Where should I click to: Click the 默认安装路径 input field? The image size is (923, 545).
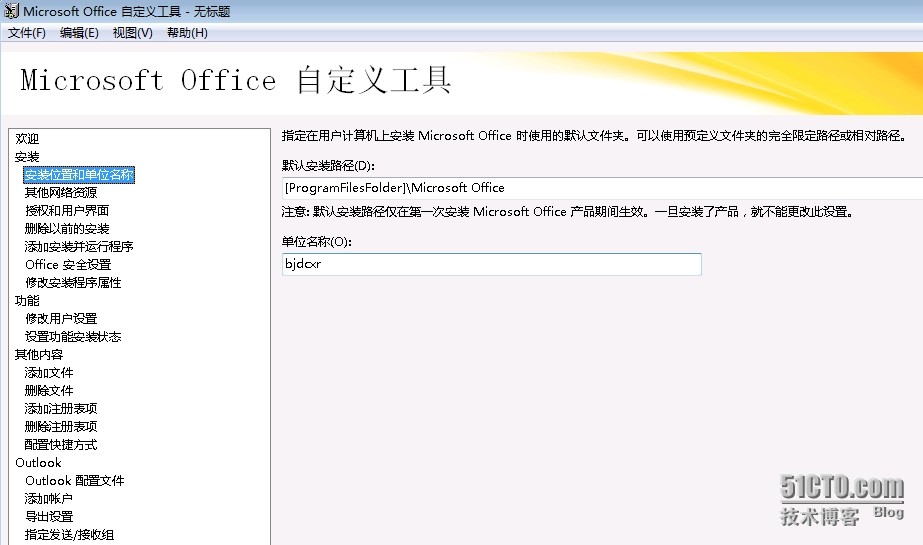tap(602, 188)
